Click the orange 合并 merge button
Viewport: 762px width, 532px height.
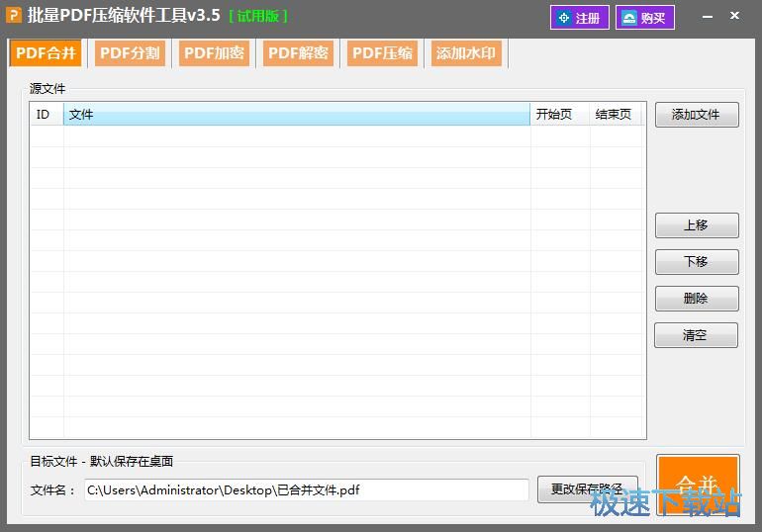(698, 485)
